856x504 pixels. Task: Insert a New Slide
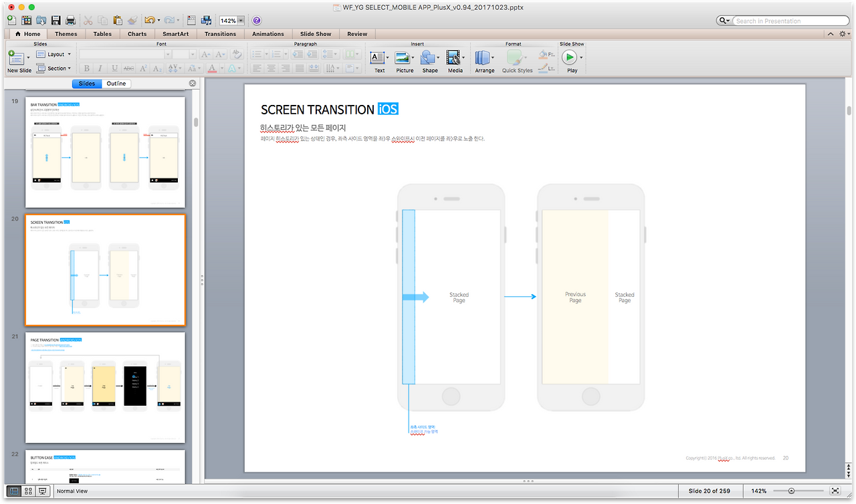coord(19,61)
